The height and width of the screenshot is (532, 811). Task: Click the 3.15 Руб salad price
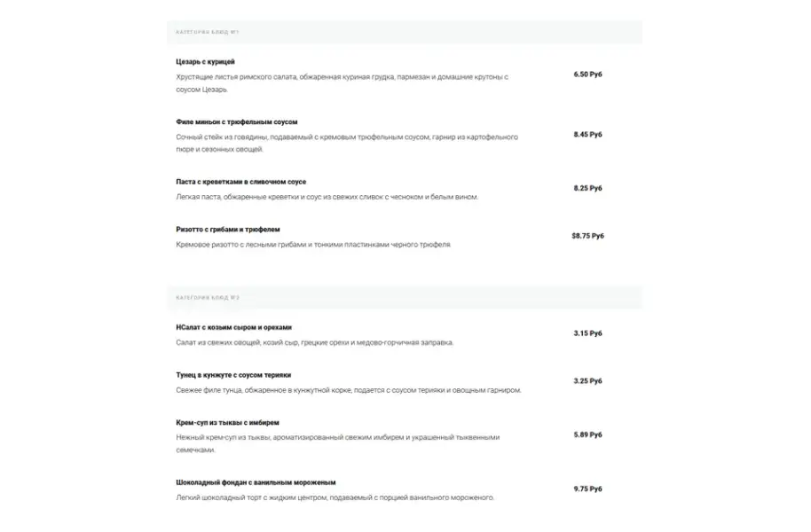pos(587,333)
